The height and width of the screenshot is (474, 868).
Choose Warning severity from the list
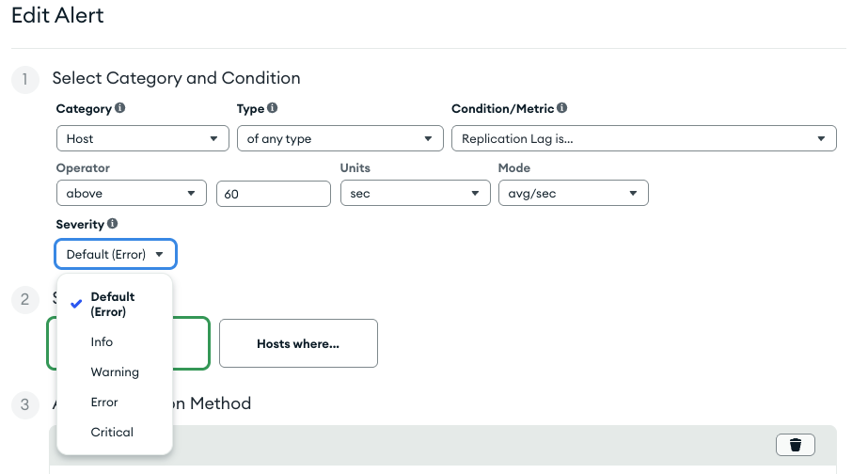[x=115, y=372]
